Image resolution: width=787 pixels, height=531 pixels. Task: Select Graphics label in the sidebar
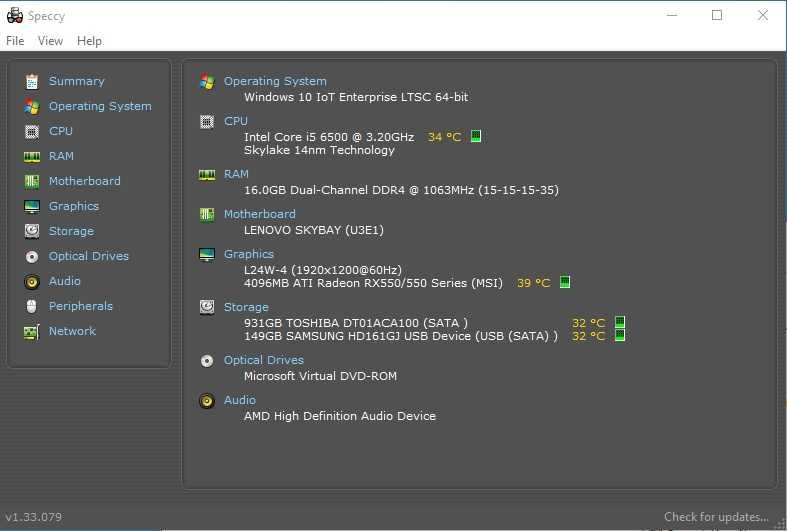click(x=74, y=206)
